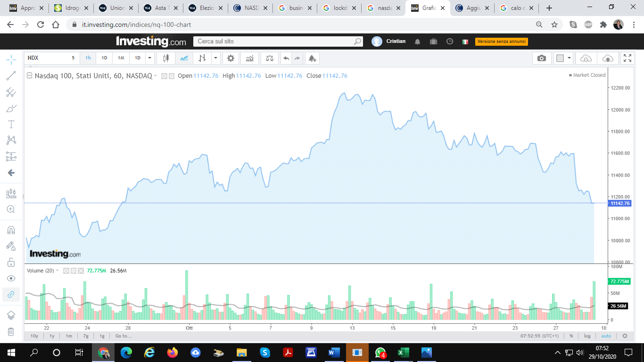
Task: Activate the text annotation tool
Action: [x=11, y=124]
